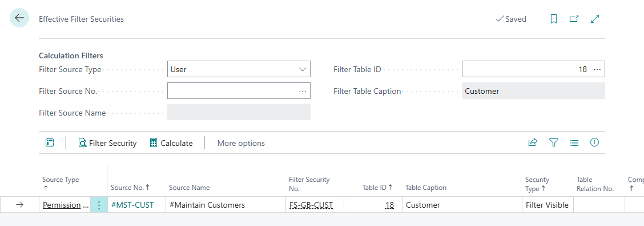Bookmark this page with the bookmark icon
Screen dimensions: 644x226
click(x=554, y=19)
